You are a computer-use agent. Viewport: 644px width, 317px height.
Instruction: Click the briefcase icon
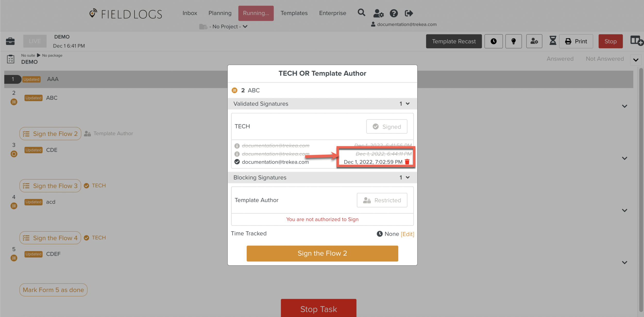tap(10, 41)
